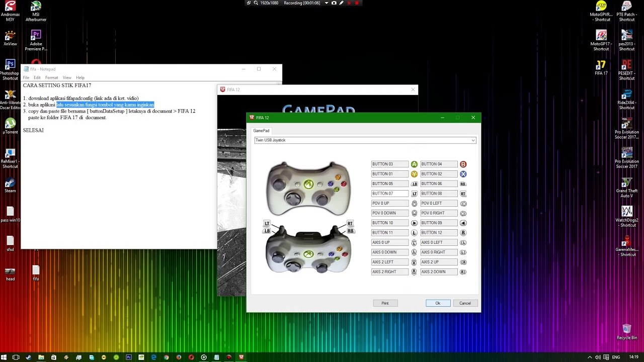Select the WatchDogs2 Shortcut desktop icon
644x362 pixels.
tap(627, 216)
